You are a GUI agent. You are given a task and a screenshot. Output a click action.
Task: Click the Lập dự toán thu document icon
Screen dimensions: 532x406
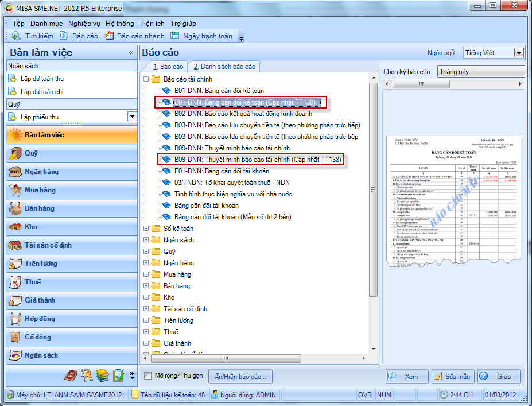pyautogui.click(x=12, y=79)
